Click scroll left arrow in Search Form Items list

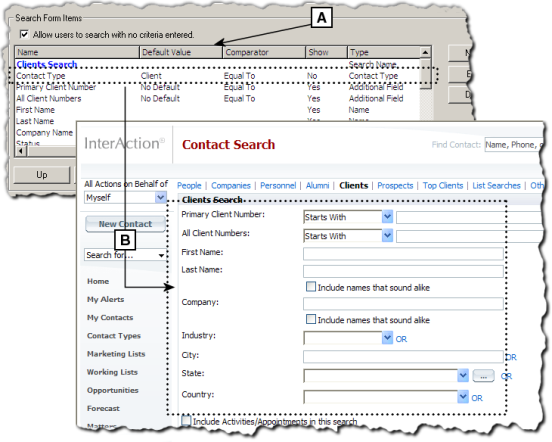[x=21, y=151]
